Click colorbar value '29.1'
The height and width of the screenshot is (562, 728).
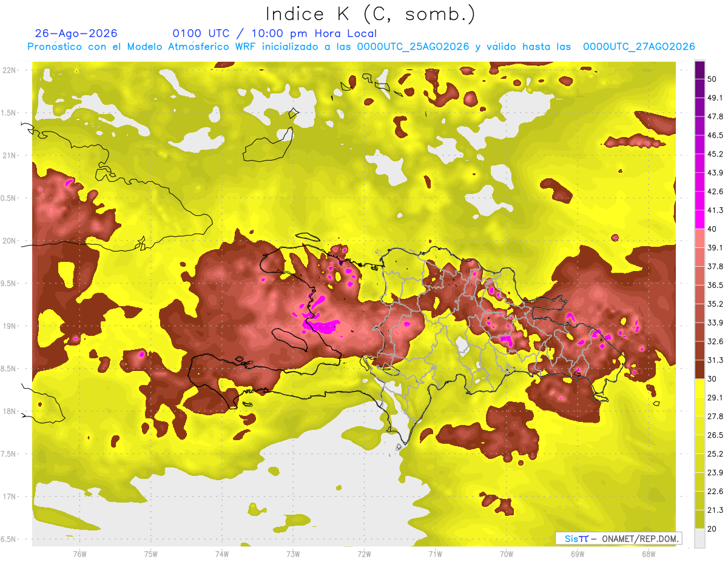click(715, 398)
